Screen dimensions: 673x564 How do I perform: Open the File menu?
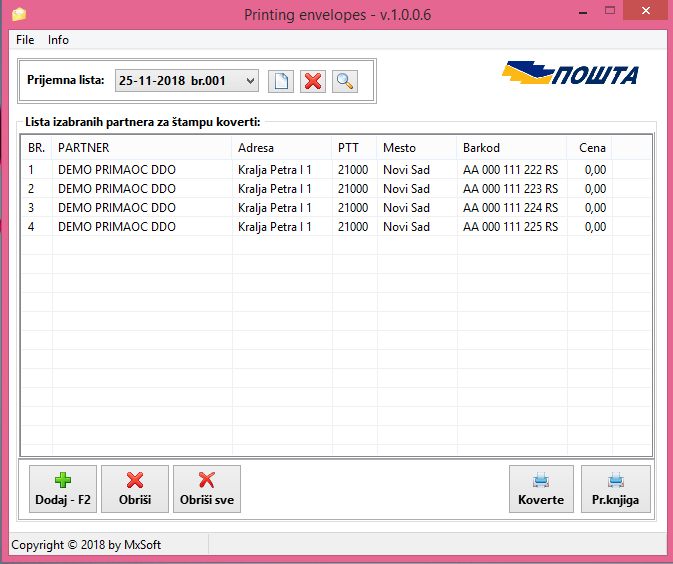25,40
